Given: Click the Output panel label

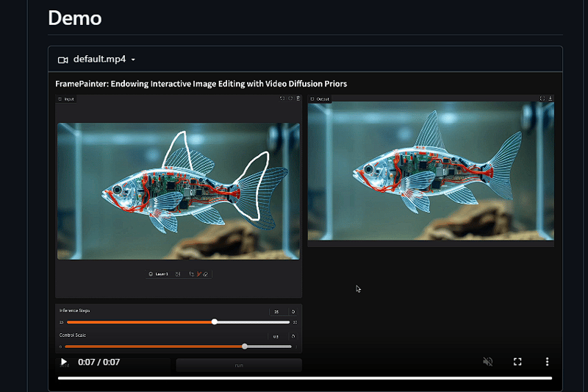Looking at the screenshot, I should tap(320, 99).
